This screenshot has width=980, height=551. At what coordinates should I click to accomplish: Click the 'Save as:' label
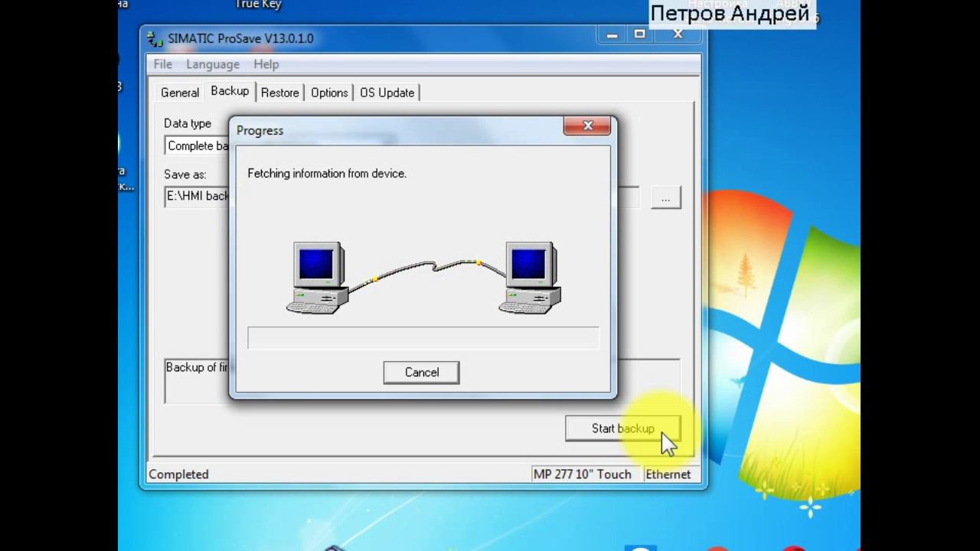tap(185, 174)
